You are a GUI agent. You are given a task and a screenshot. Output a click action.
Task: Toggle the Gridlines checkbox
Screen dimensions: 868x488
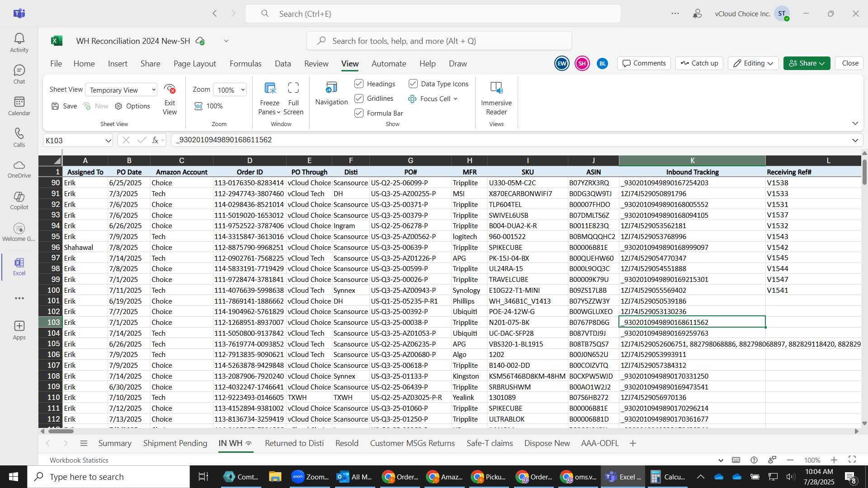coord(359,98)
